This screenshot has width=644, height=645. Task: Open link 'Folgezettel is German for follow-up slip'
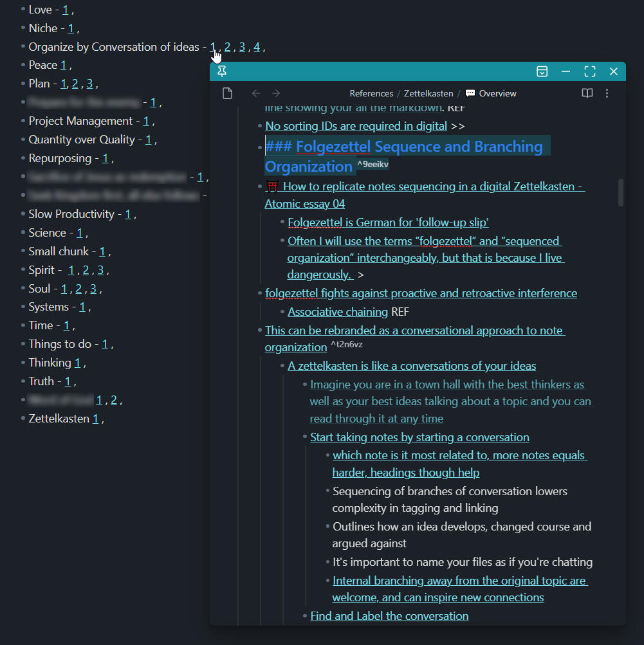pyautogui.click(x=388, y=223)
